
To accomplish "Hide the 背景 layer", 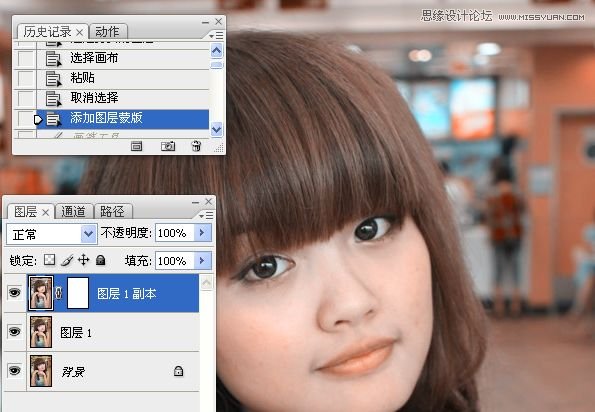I will (x=14, y=370).
